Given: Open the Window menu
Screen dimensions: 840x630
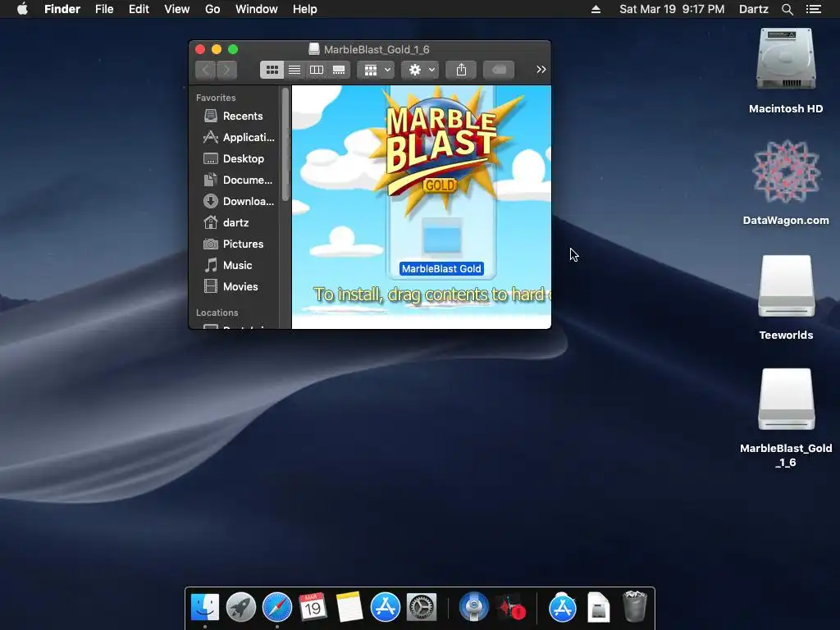Looking at the screenshot, I should coord(257,9).
